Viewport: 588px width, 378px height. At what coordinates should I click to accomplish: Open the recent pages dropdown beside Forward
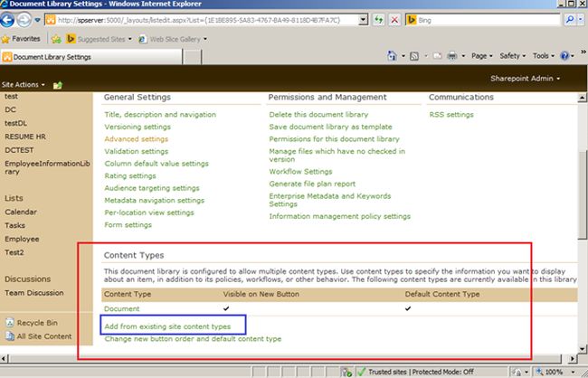pos(37,20)
